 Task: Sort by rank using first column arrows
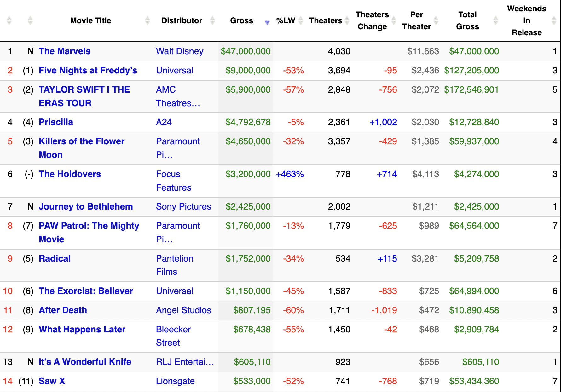(x=9, y=20)
